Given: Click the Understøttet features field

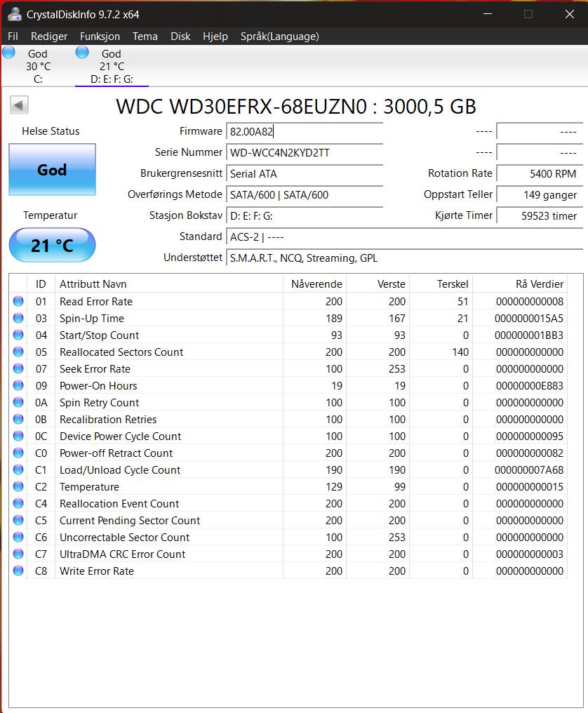Looking at the screenshot, I should tap(404, 258).
